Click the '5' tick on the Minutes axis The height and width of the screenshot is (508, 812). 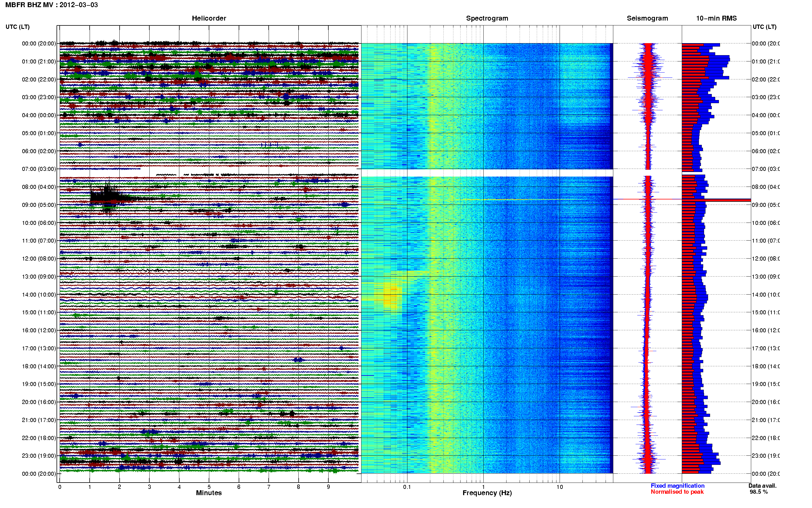tap(209, 487)
